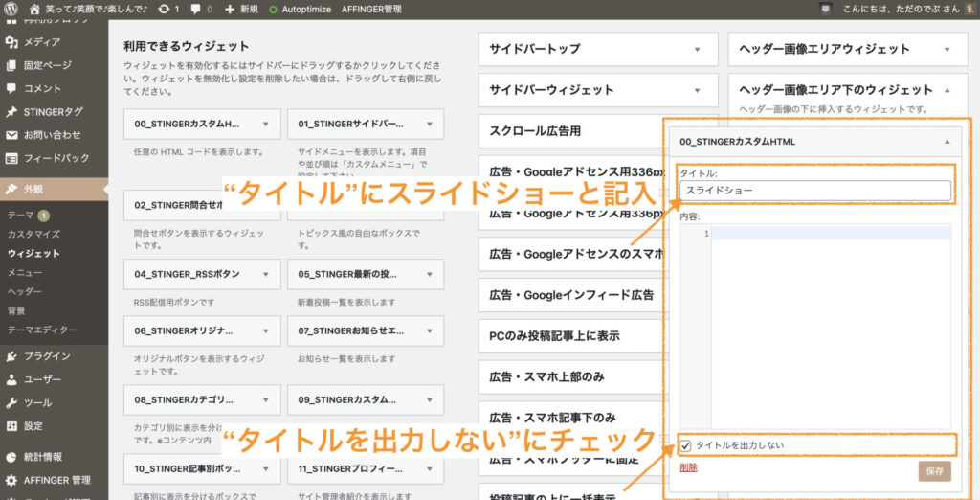The image size is (980, 500).
Task: Open the ツール wrench icon
Action: (11, 402)
